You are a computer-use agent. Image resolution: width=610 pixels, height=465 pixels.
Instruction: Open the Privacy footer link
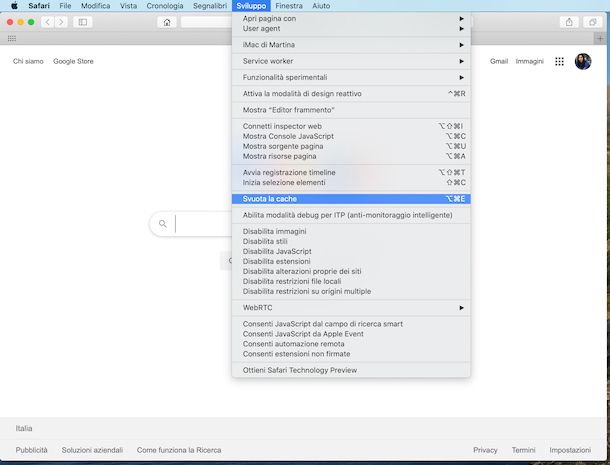485,450
